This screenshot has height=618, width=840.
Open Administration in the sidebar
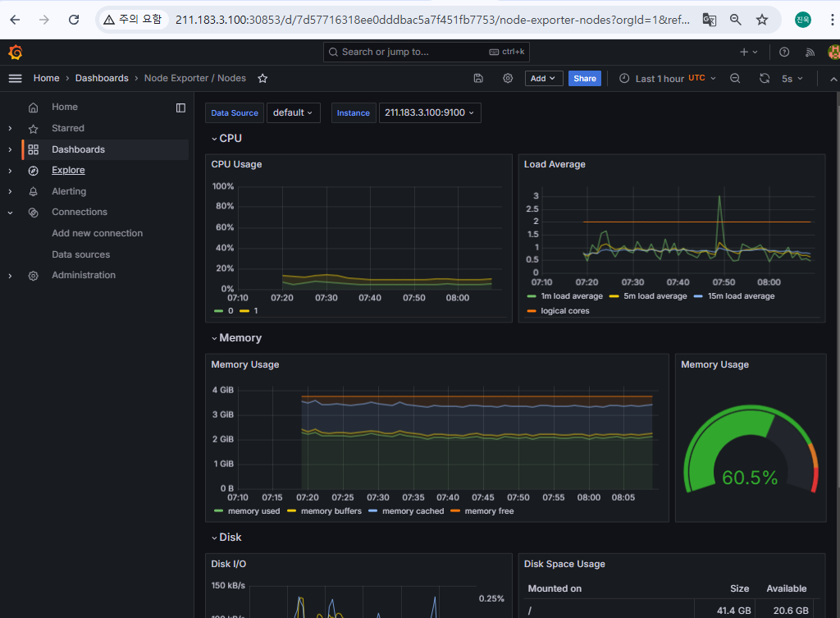[84, 275]
